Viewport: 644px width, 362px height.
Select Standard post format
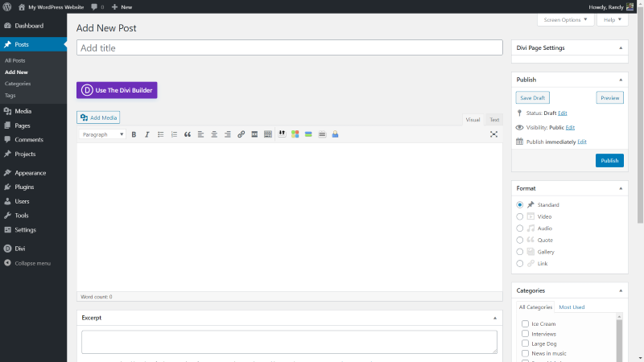519,204
